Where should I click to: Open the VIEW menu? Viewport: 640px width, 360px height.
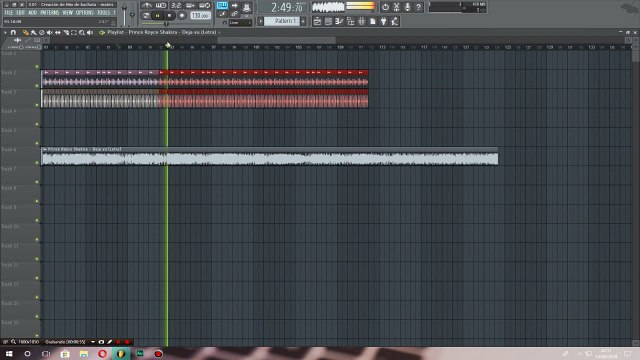click(67, 13)
